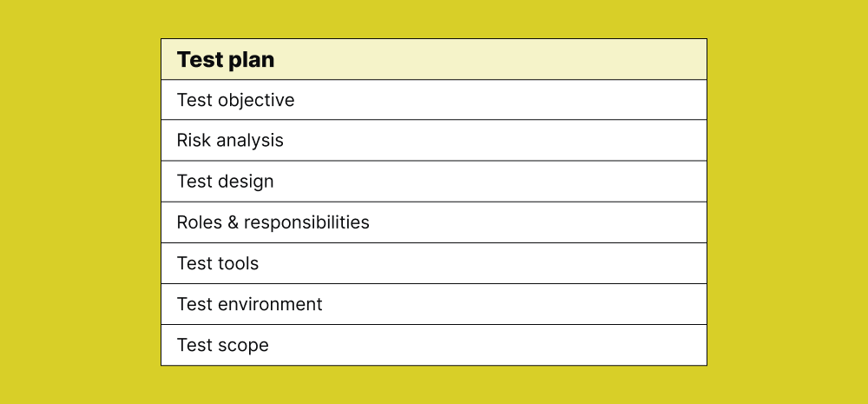Screen dimensions: 868x404
Task: Click the word "tools"
Action: click(238, 263)
